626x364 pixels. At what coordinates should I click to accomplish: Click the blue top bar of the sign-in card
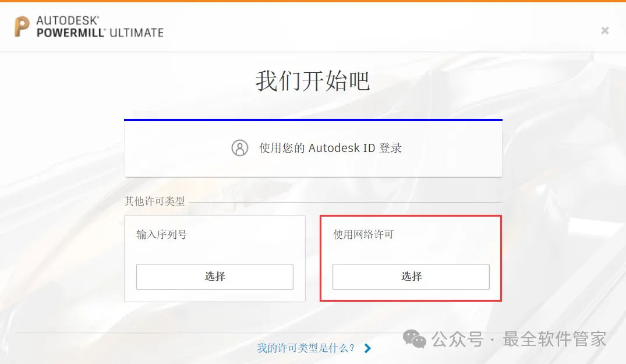pos(313,120)
